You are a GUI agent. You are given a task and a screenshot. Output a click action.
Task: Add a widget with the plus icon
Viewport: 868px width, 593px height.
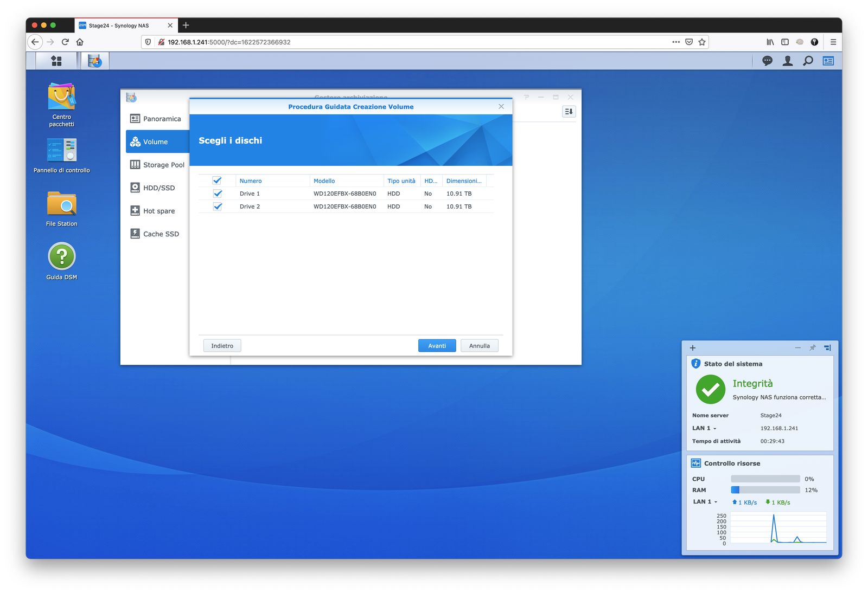[x=693, y=348]
